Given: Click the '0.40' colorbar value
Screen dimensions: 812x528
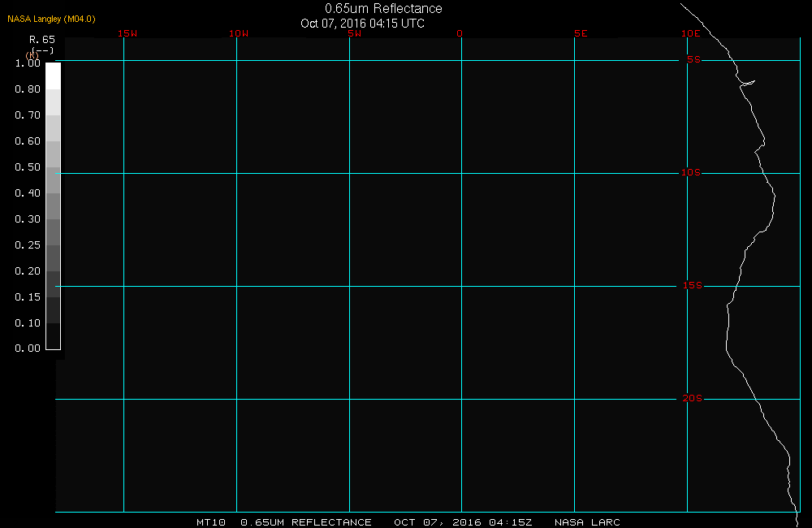Looking at the screenshot, I should point(28,193).
